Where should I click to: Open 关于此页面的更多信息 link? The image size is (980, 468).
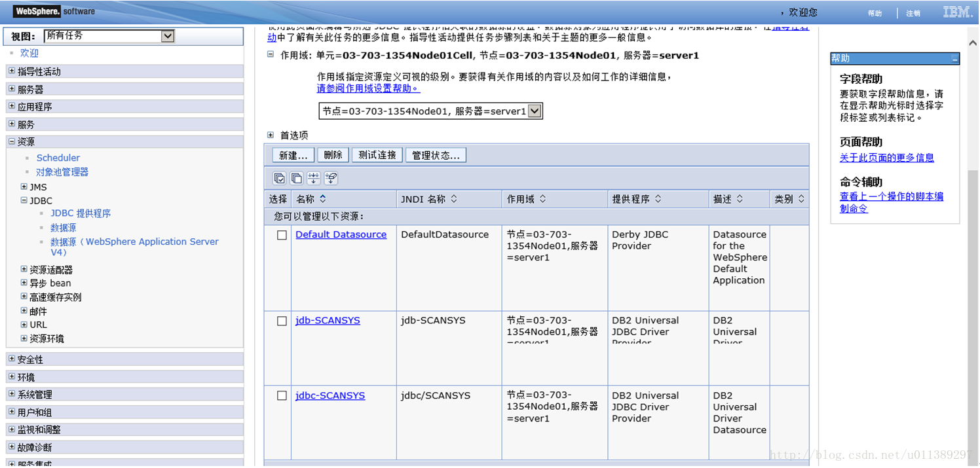[887, 158]
